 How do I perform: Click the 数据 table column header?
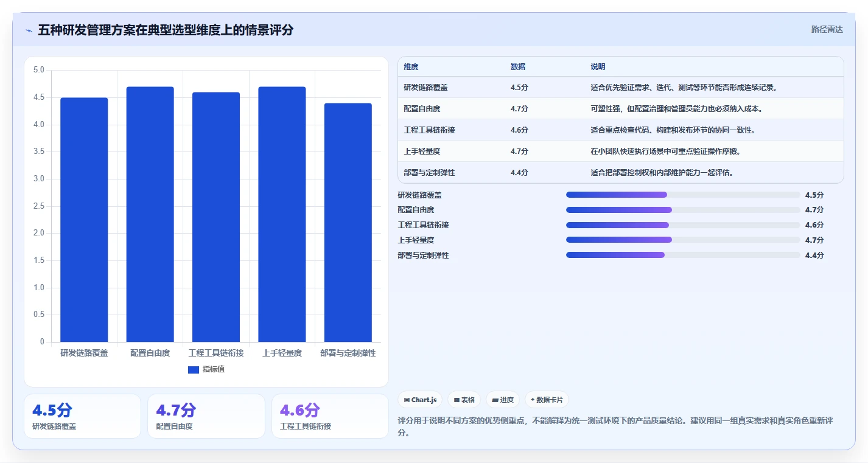518,67
